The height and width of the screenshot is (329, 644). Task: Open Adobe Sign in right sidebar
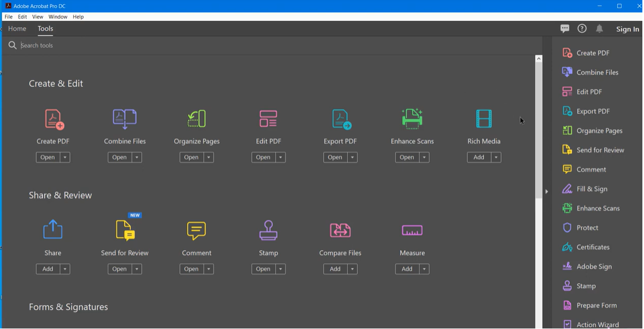(x=587, y=267)
